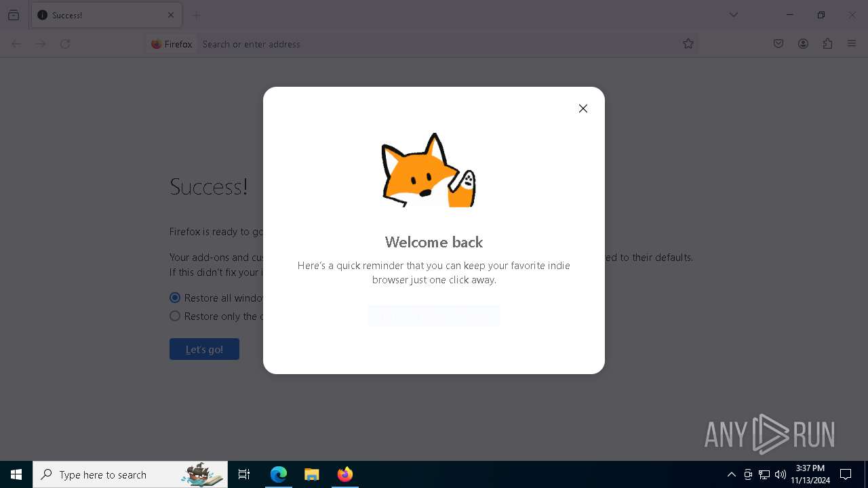
Task: Open the Extensions puzzle icon
Action: coord(827,44)
